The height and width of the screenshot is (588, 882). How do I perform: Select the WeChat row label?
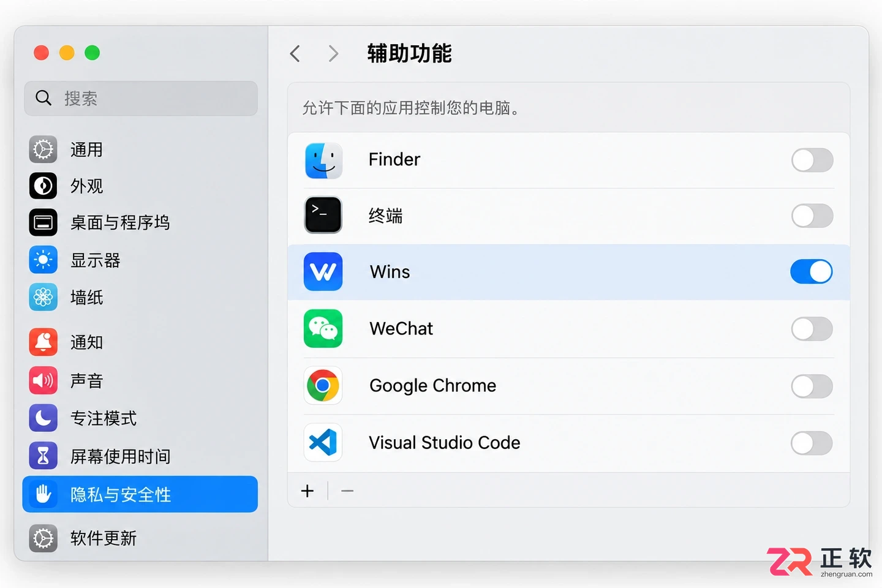401,329
